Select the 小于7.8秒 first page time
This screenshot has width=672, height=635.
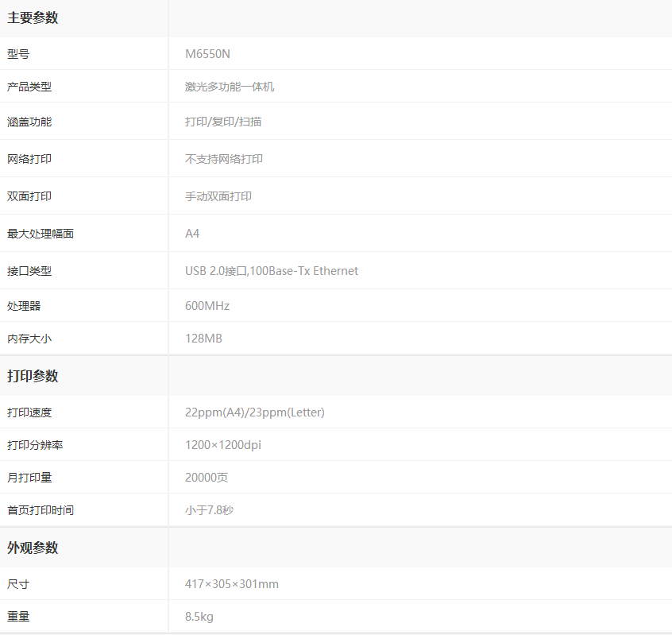(209, 510)
